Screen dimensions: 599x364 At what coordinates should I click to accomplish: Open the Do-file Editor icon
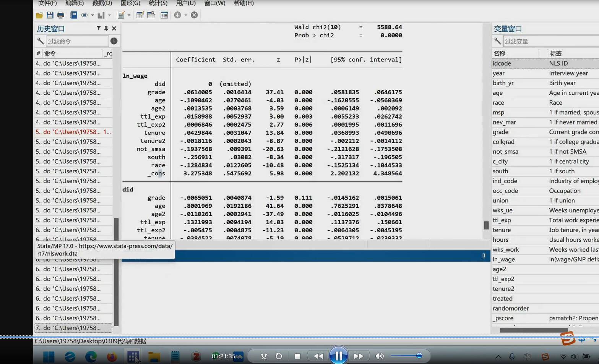tap(121, 15)
